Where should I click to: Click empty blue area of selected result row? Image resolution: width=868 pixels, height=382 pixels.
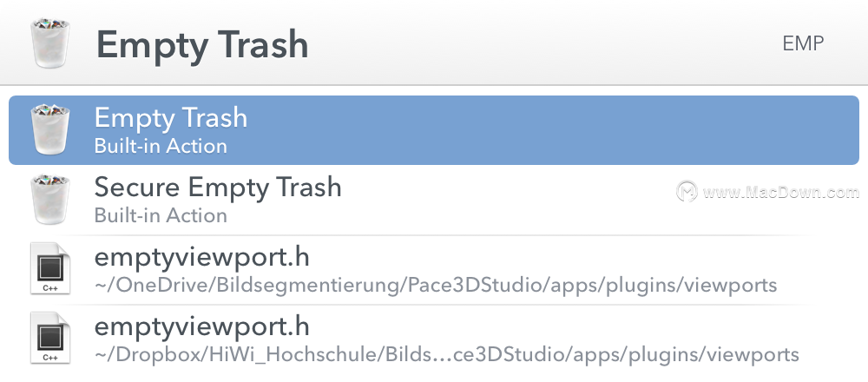(554, 130)
